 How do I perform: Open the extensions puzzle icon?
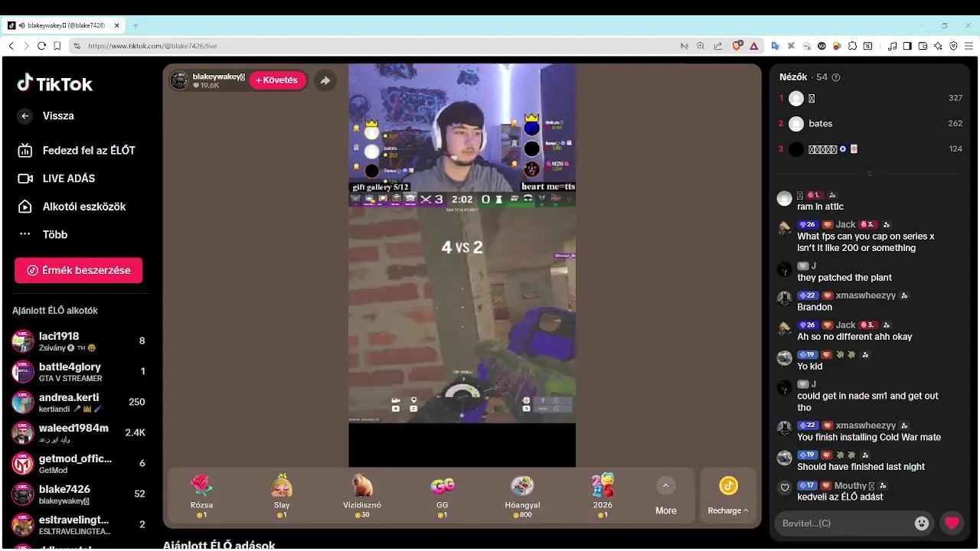(852, 46)
